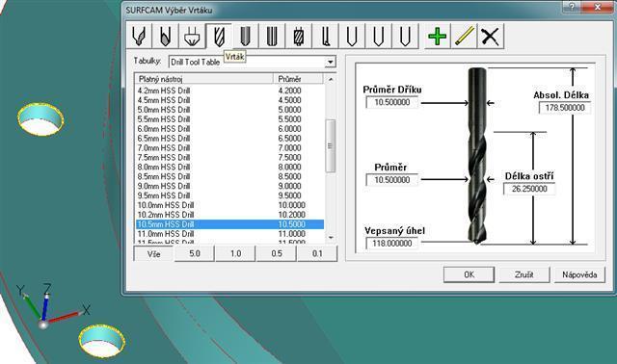Select the first center drill tool icon
Screen dimensions: 617x364
point(139,37)
